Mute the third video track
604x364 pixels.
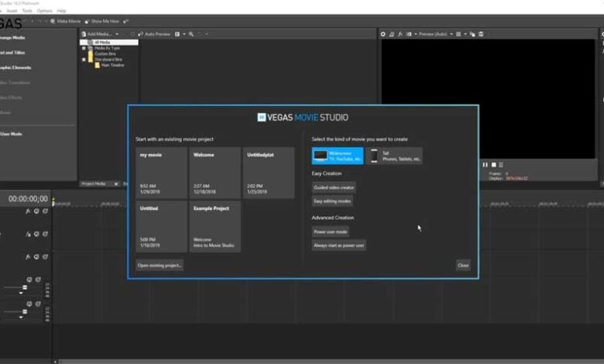point(36,257)
